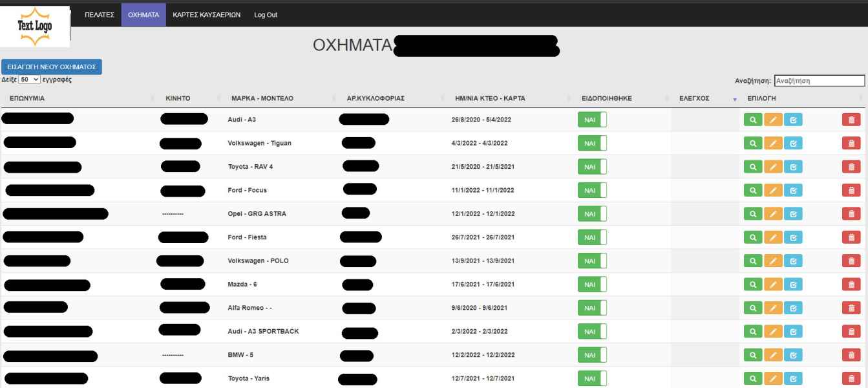Sort by ΗΜ/ΝΙΑ ΚΤΕΟ - ΚΑΡΤΑ column header
This screenshot has width=868, height=388.
[489, 98]
